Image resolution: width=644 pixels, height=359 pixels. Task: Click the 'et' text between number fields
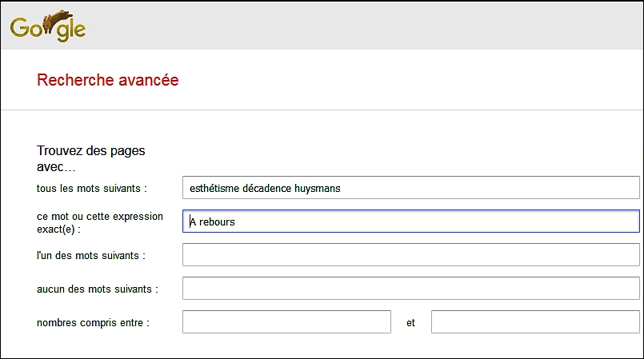(x=411, y=323)
